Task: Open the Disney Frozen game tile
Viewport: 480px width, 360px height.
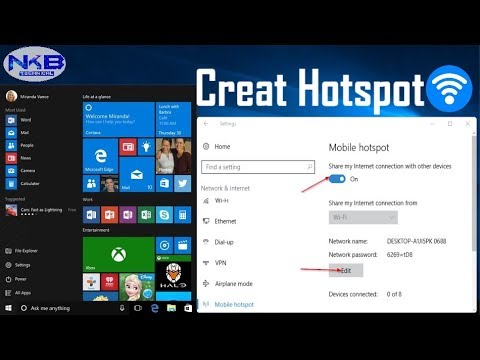Action: point(137,287)
